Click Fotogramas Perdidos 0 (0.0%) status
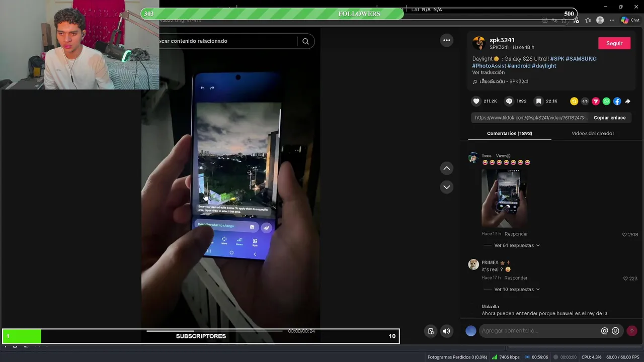This screenshot has height=362, width=644. pyautogui.click(x=457, y=357)
